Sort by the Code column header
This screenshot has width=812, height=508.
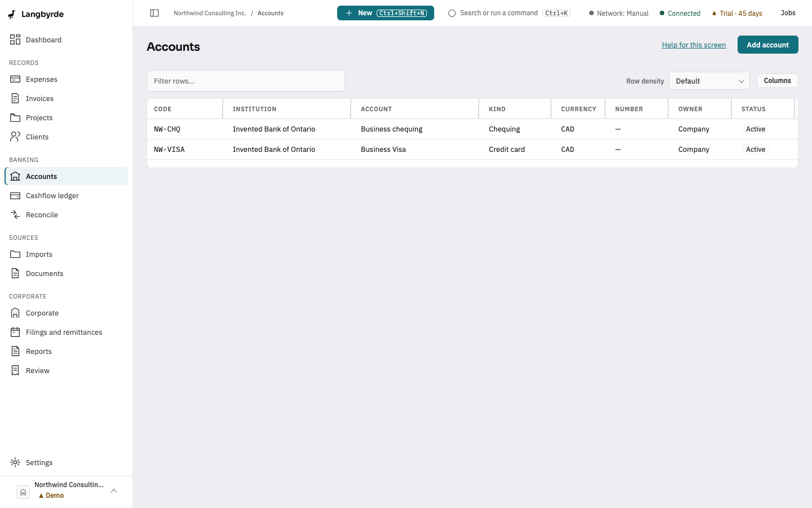click(x=185, y=109)
